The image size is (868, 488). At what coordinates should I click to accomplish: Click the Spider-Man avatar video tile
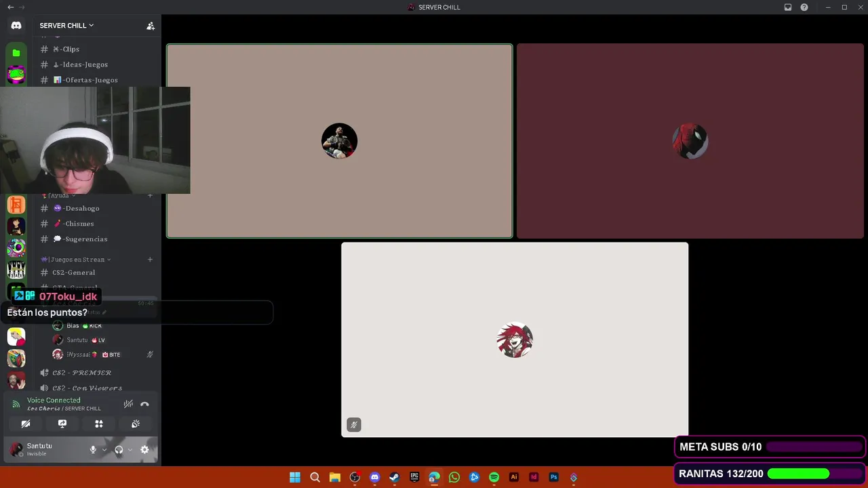tap(690, 141)
